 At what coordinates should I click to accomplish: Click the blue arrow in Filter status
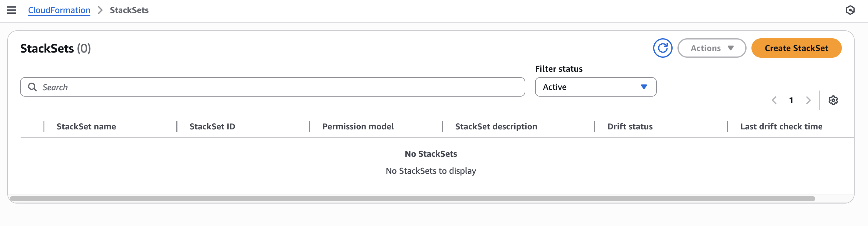pos(644,87)
